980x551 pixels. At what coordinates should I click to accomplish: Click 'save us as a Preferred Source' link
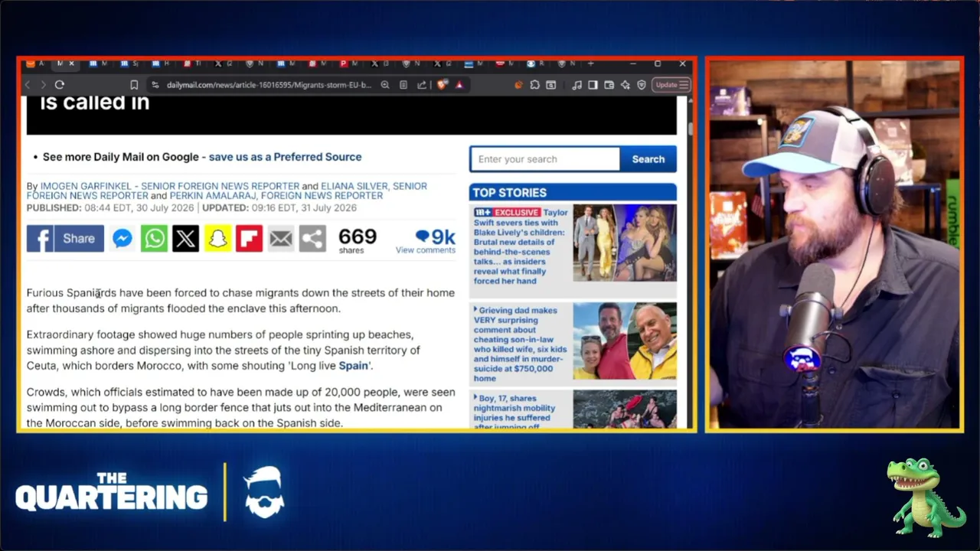pyautogui.click(x=285, y=157)
